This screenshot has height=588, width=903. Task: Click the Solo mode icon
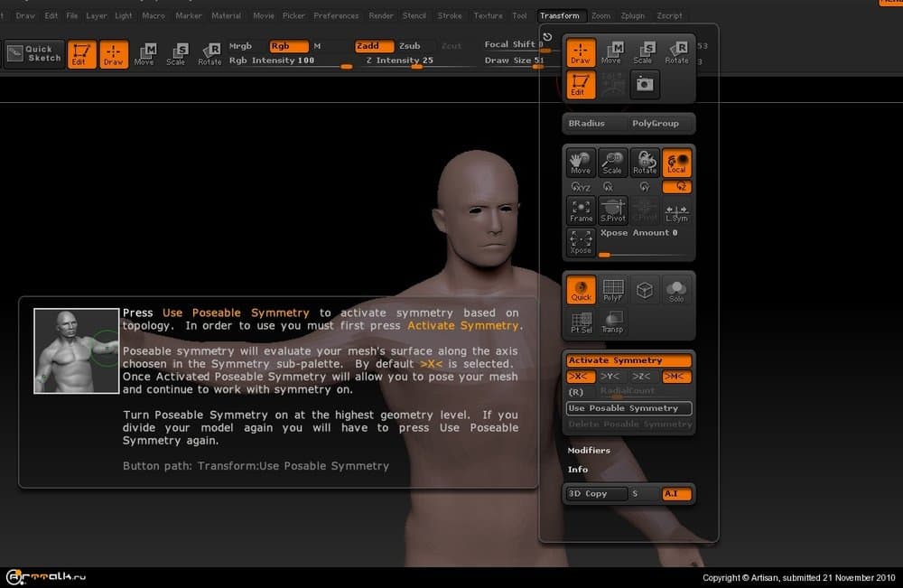coord(676,290)
